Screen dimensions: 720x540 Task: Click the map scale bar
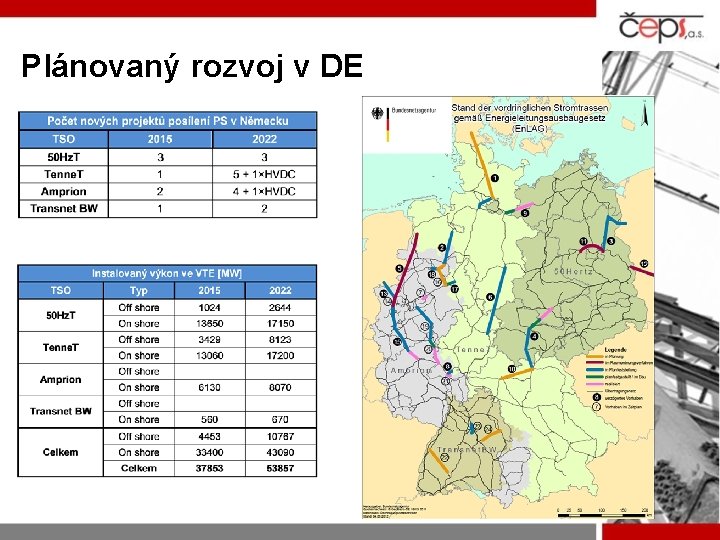(603, 515)
